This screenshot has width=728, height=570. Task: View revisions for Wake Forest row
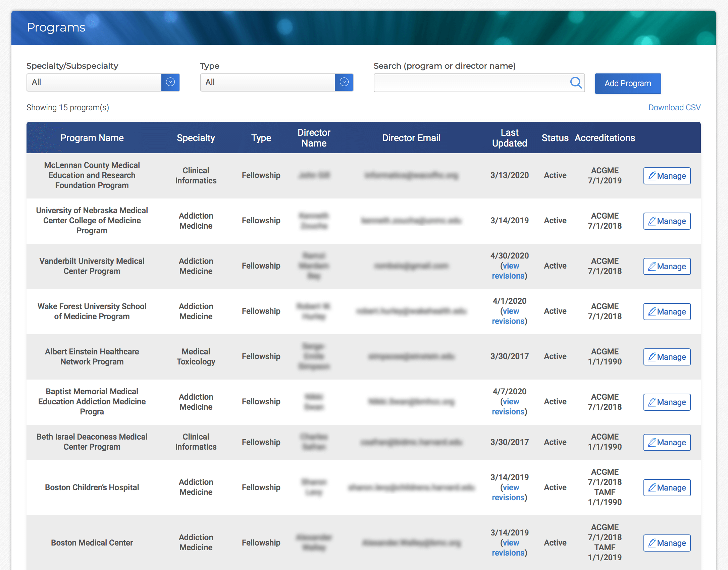509,316
